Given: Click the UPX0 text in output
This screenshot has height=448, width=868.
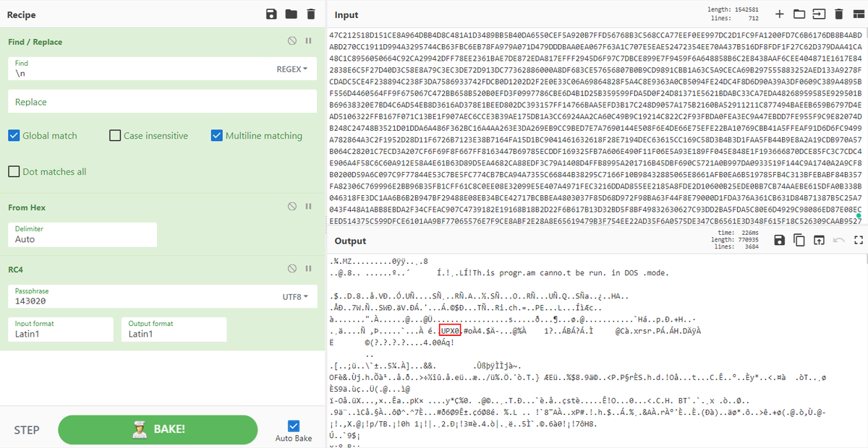Looking at the screenshot, I should [451, 330].
